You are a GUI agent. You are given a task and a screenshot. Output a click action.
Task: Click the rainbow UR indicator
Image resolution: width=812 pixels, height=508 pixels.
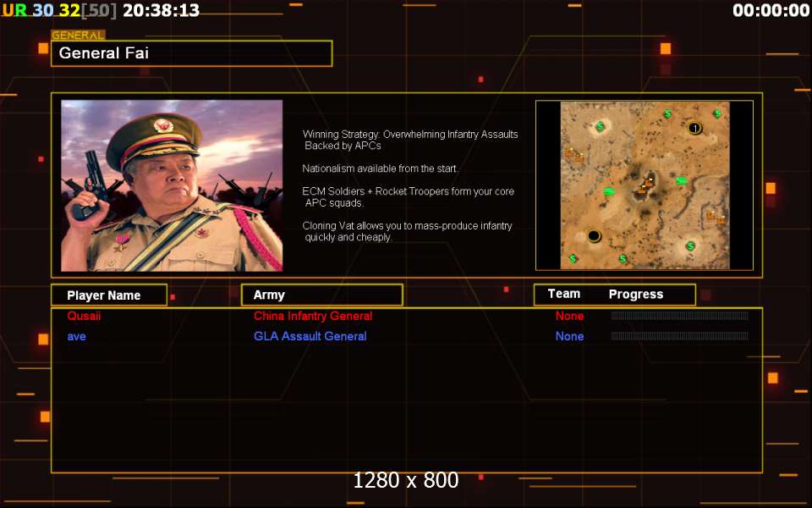click(14, 10)
